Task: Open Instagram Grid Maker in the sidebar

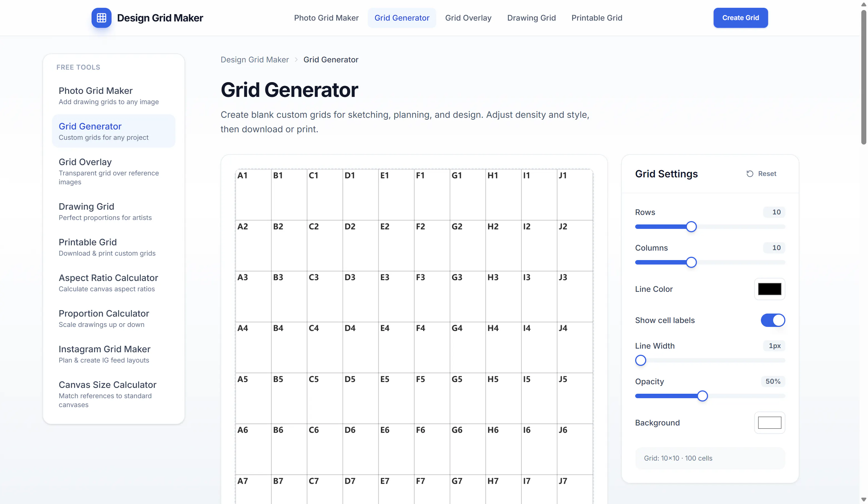Action: [x=114, y=354]
